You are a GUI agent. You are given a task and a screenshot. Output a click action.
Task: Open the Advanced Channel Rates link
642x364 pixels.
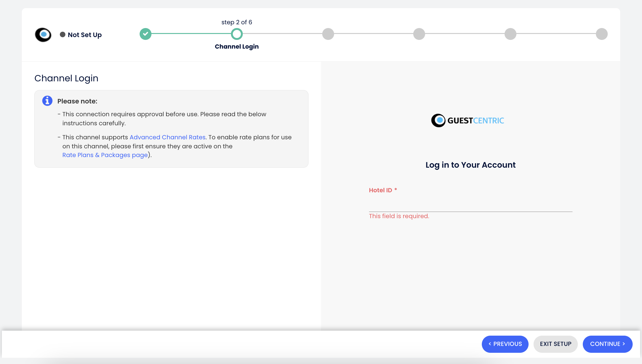click(x=167, y=137)
